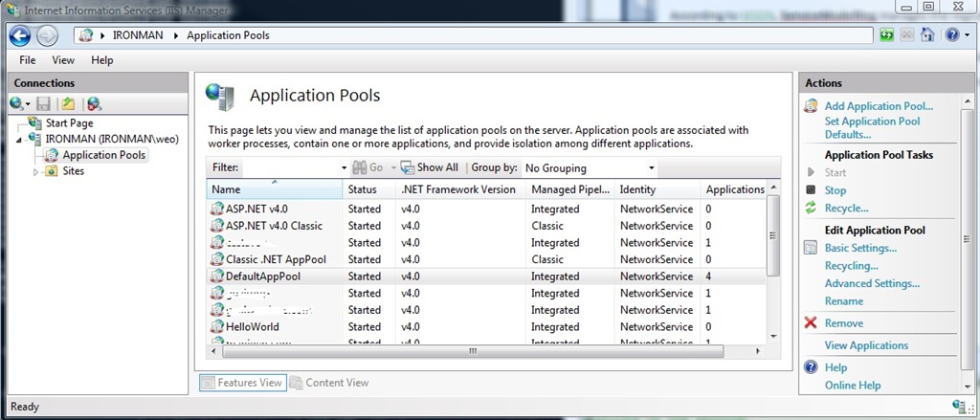
Task: Open the Filter dropdown arrow
Action: pos(344,168)
